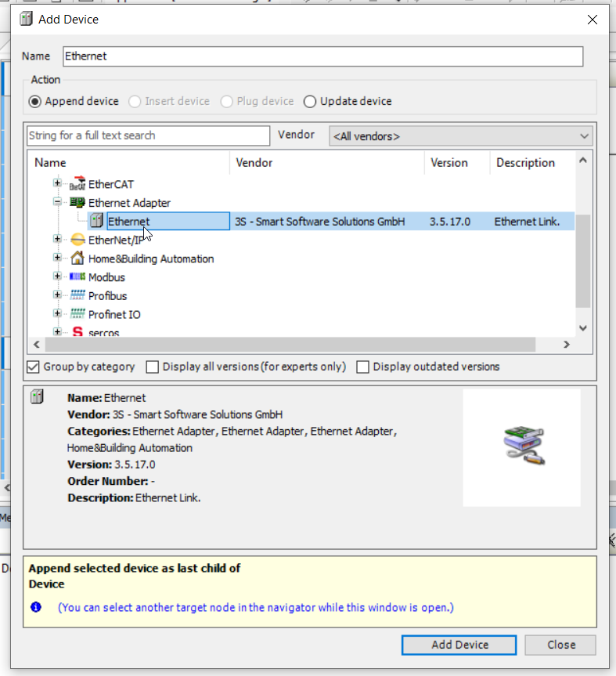616x676 pixels.
Task: Sort by the Name column header
Action: pyautogui.click(x=128, y=162)
